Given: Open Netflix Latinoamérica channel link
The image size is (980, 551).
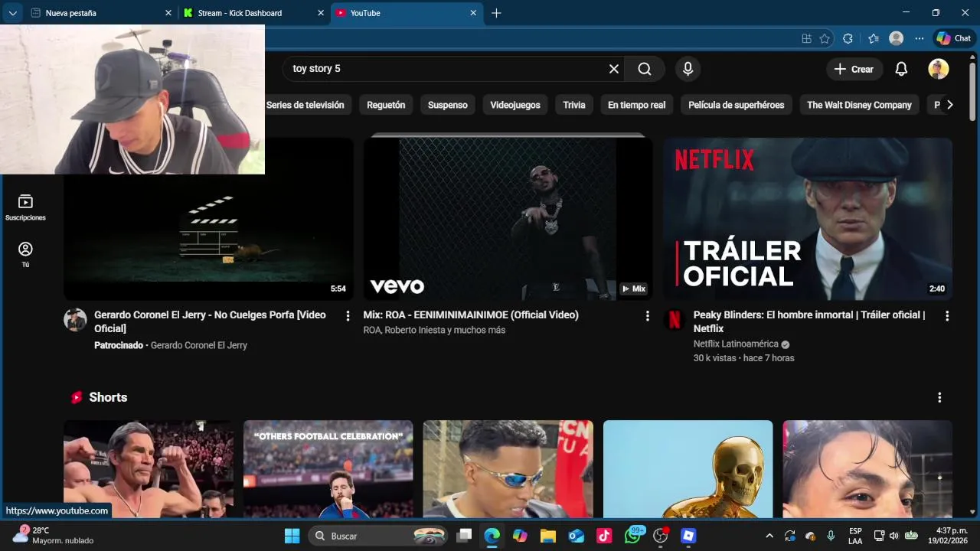Looking at the screenshot, I should click(736, 344).
